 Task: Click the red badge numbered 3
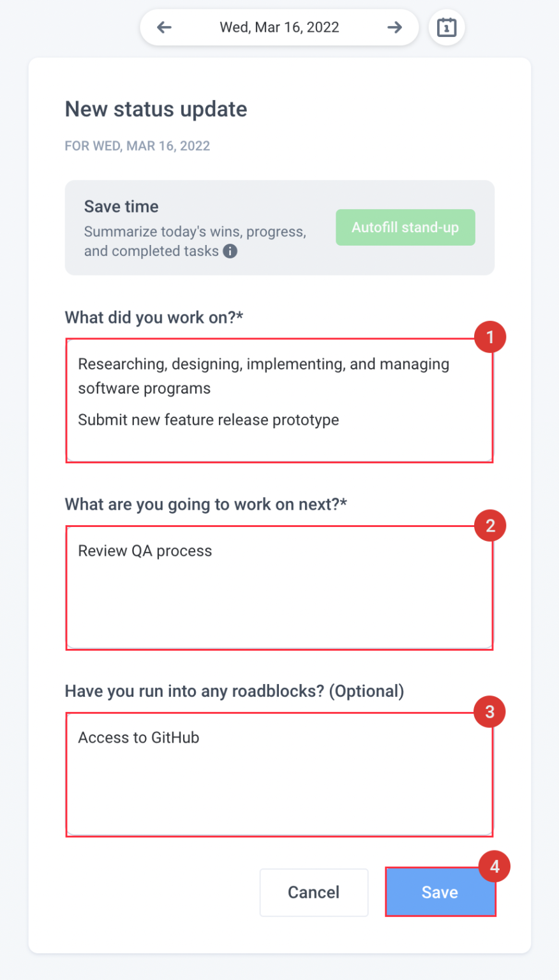tap(490, 711)
